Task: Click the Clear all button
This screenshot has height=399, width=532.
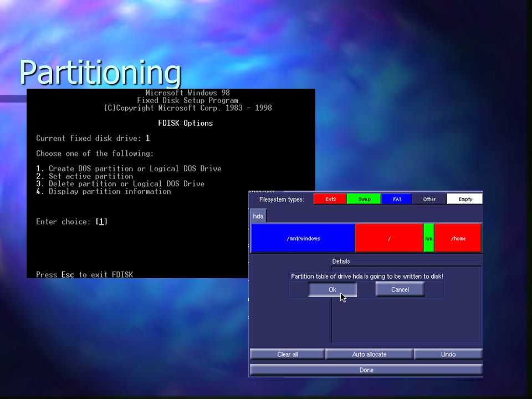Action: [x=287, y=354]
